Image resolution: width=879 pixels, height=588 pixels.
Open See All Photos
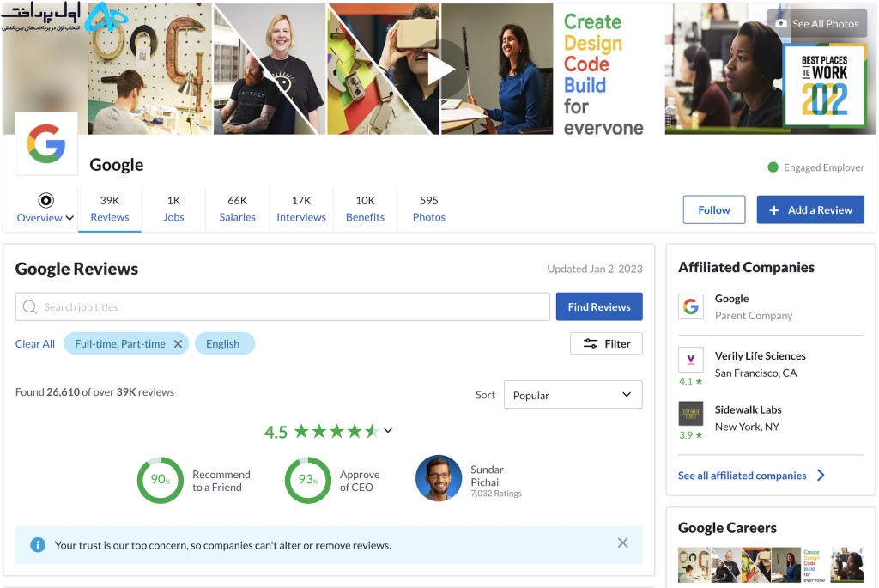817,23
